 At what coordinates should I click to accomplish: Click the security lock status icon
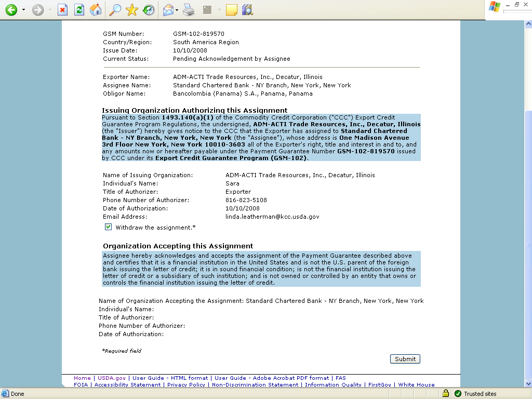click(445, 394)
